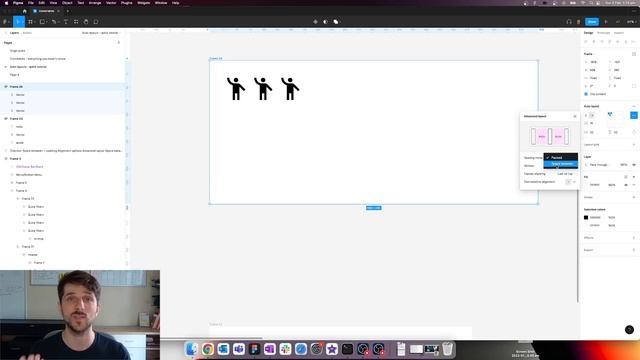Switch to the Prototype tab

(x=603, y=33)
